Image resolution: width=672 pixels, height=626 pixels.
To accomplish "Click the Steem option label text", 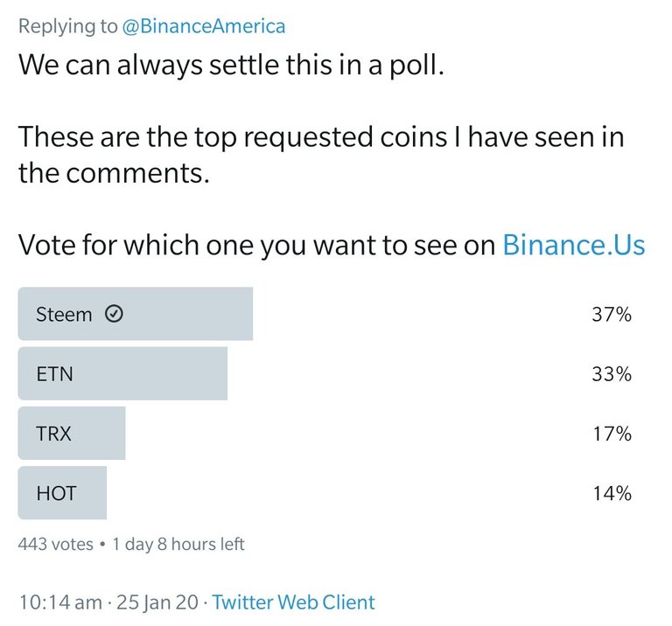I will 64,314.
